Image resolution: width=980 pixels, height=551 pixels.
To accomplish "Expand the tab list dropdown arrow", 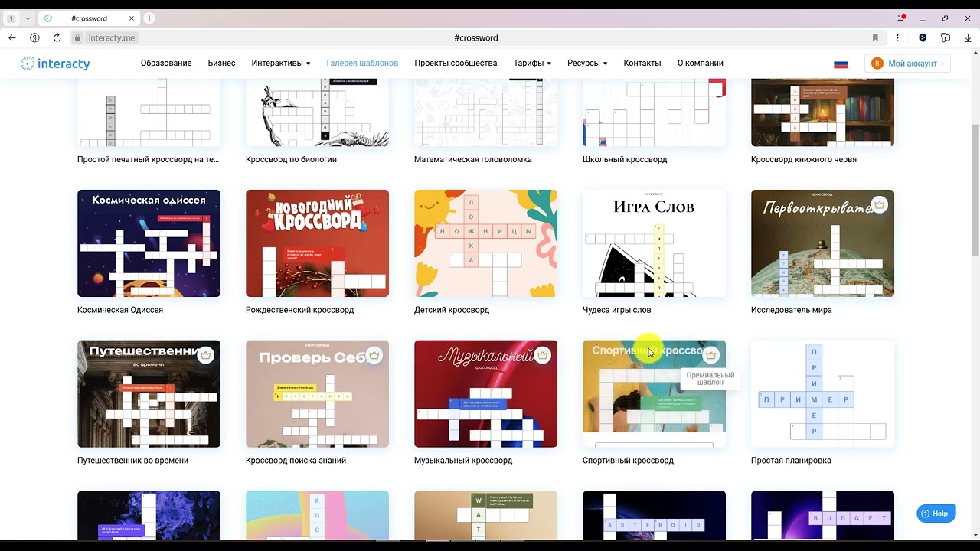I will (x=28, y=18).
